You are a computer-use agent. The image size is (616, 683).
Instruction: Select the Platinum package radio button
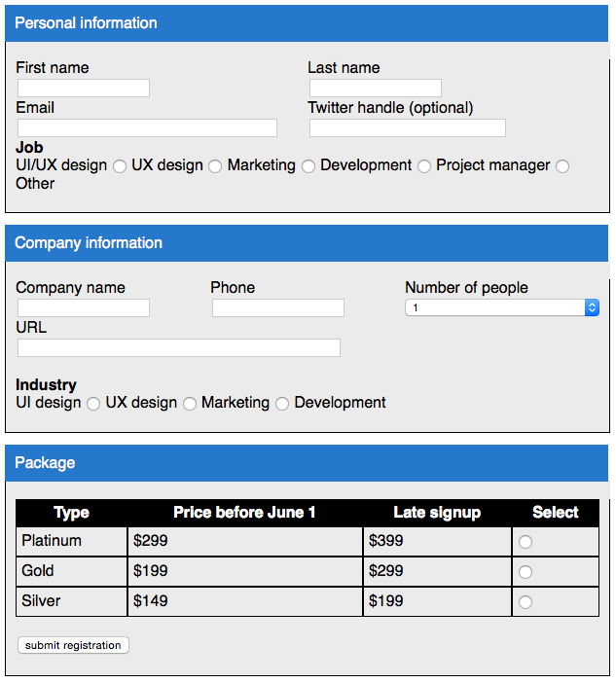tap(525, 542)
